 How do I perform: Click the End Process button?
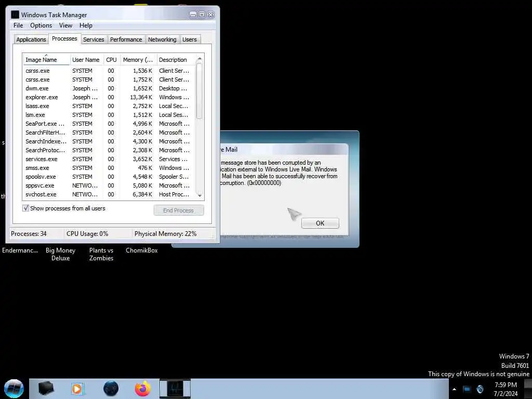coord(179,210)
